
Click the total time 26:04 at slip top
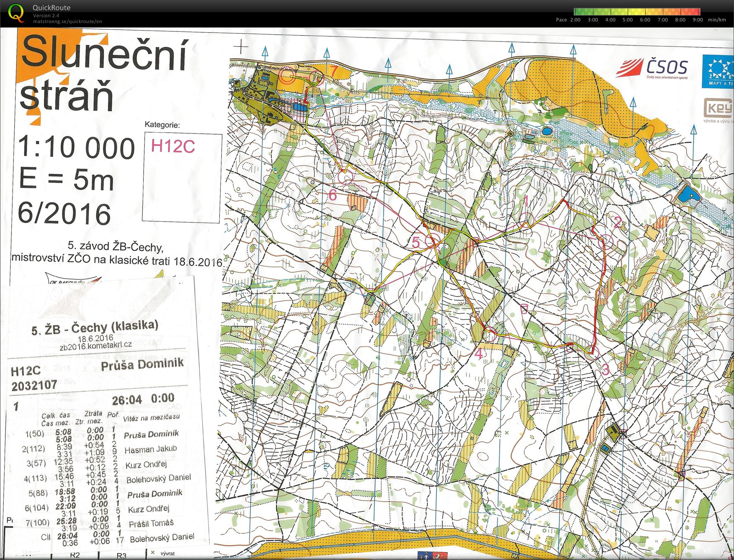pyautogui.click(x=127, y=400)
